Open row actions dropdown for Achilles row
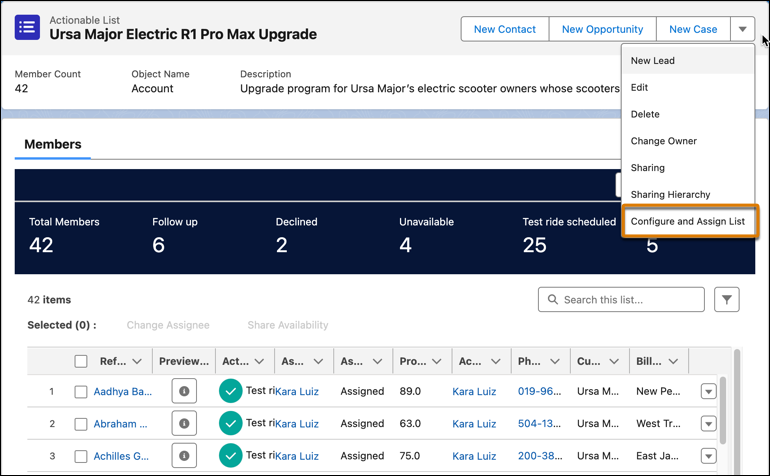Screen dimensions: 770x476 (708, 456)
